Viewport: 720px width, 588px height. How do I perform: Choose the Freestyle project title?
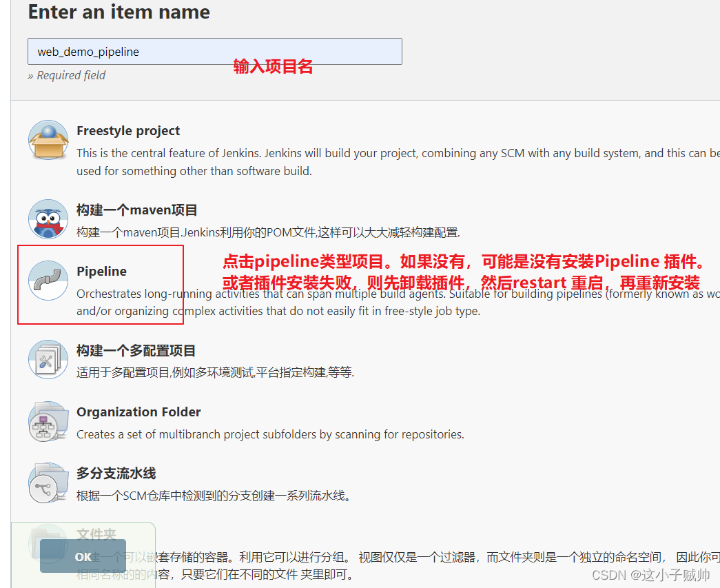[128, 131]
